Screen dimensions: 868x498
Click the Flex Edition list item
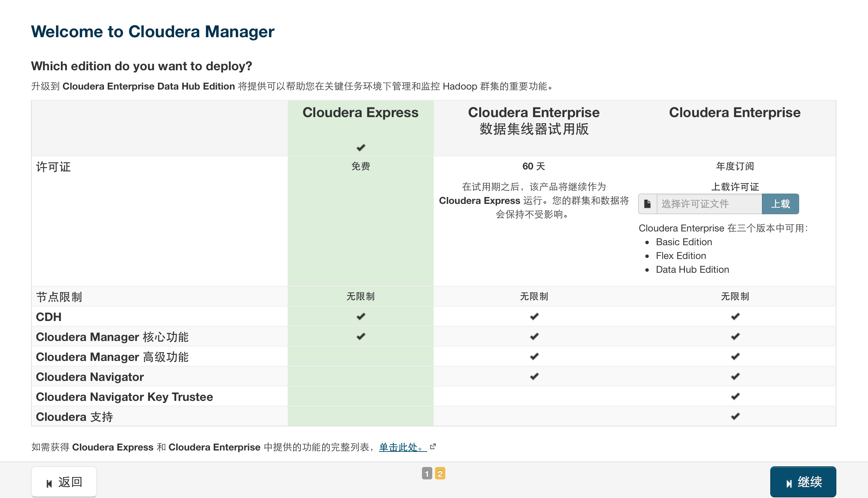coord(681,256)
